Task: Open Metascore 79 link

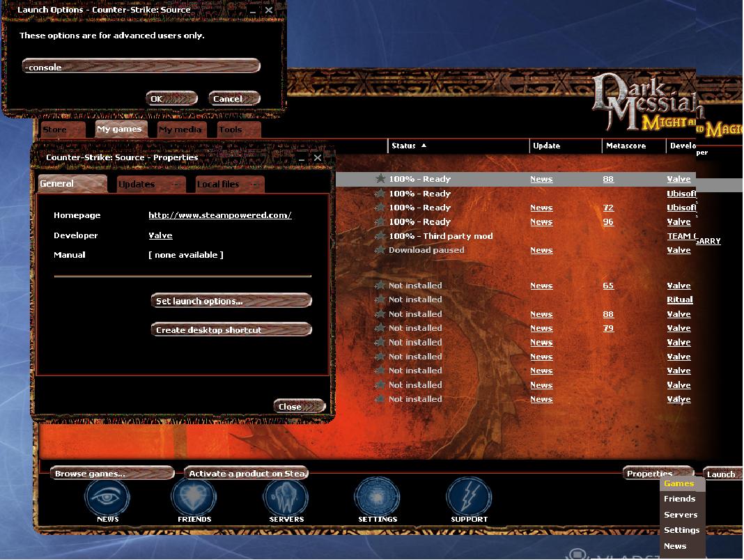Action: (x=608, y=328)
